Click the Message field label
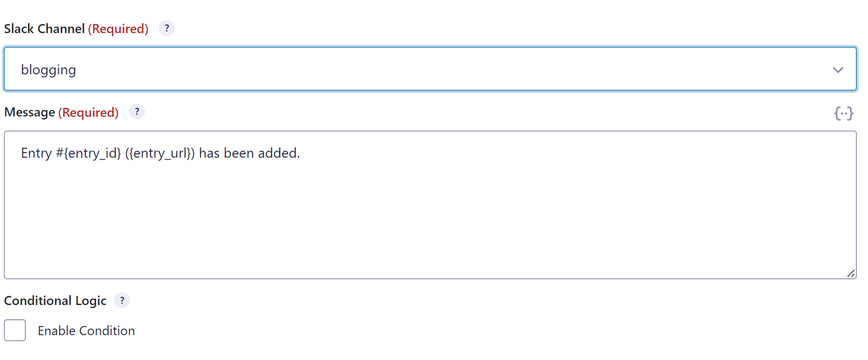This screenshot has height=360, width=868. [x=30, y=112]
